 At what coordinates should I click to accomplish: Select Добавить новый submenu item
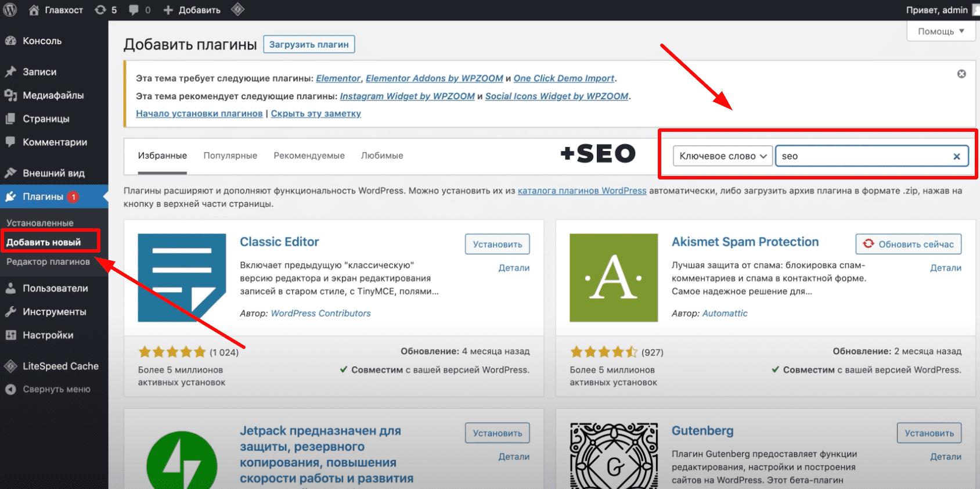pos(44,242)
